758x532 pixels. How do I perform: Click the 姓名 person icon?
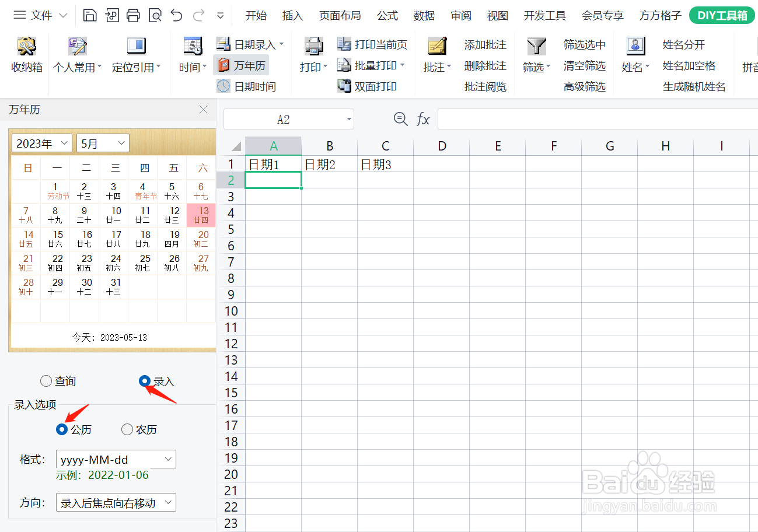pos(635,46)
